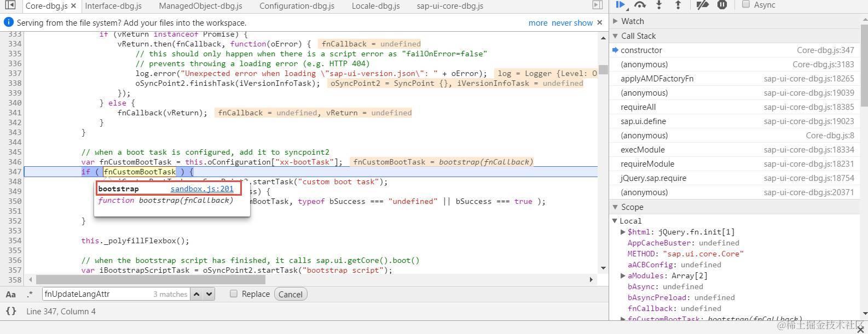Cancel the search bar

pyautogui.click(x=290, y=294)
